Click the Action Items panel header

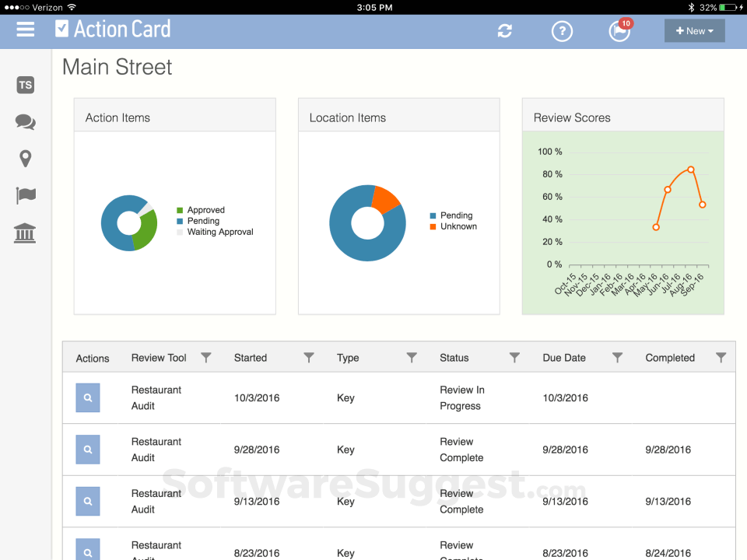118,118
